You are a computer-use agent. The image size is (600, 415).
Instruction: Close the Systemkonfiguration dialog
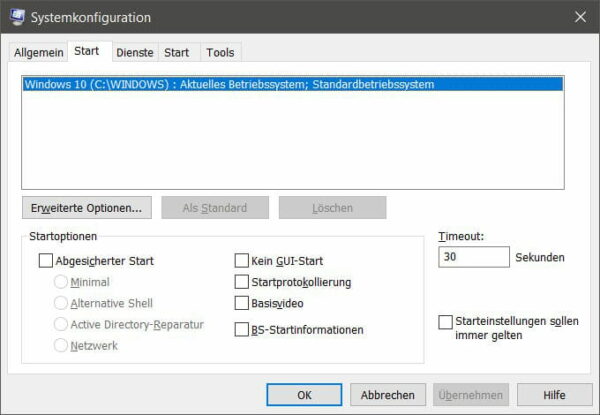(x=580, y=17)
